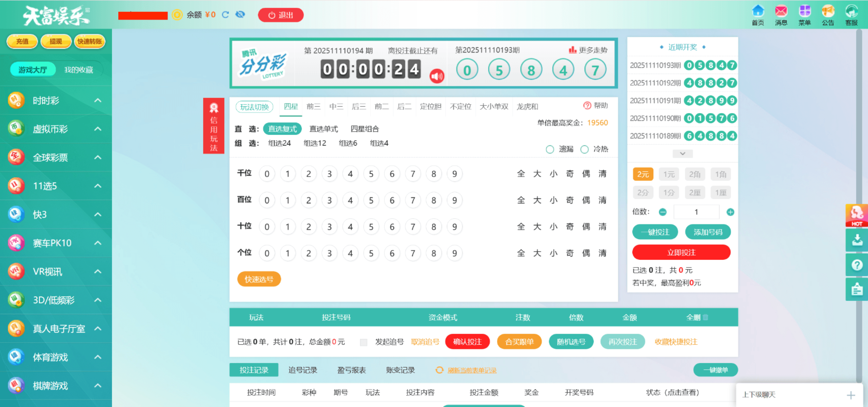The height and width of the screenshot is (407, 868).
Task: Expand the 时时彩 sidebar category
Action: click(x=98, y=100)
